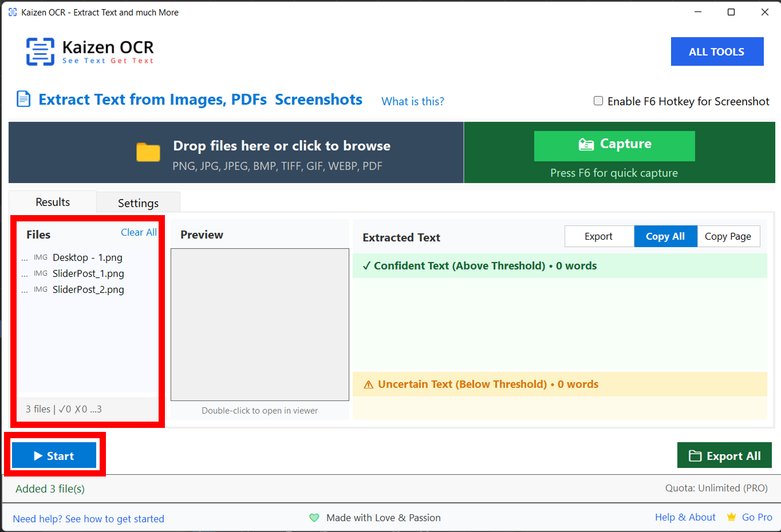
Task: Click the Kaizen OCR logo icon
Action: (40, 51)
